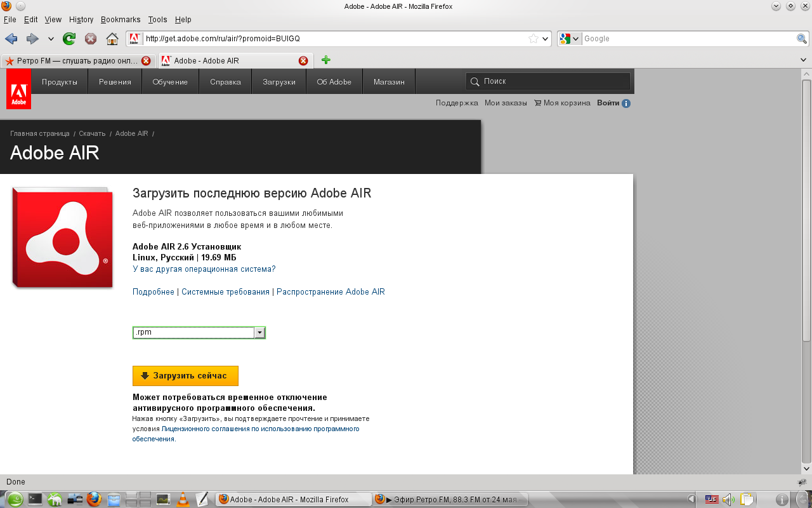Open the list all tabs dropdown
The height and width of the screenshot is (508, 812).
click(x=804, y=60)
